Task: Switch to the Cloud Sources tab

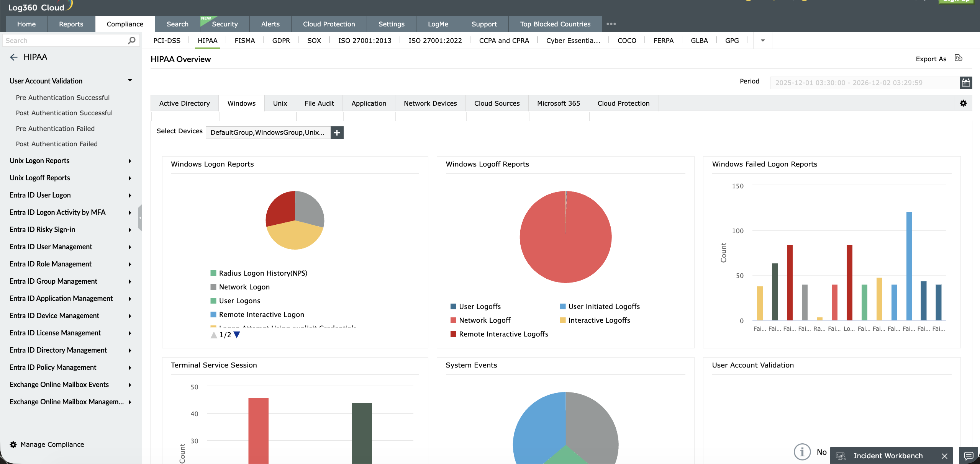Action: pyautogui.click(x=497, y=103)
